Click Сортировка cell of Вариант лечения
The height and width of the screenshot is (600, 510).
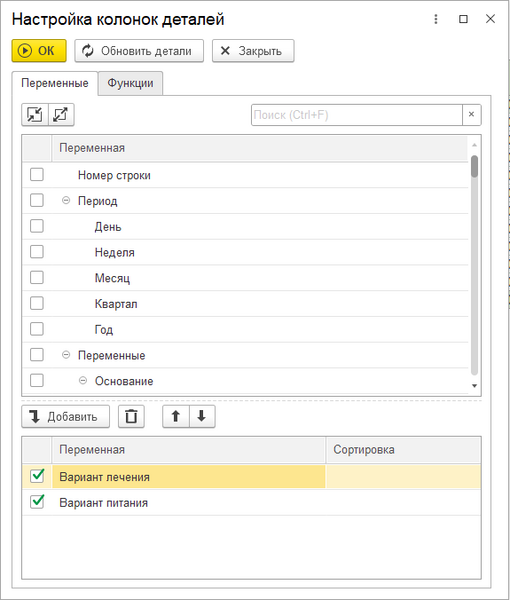point(403,476)
